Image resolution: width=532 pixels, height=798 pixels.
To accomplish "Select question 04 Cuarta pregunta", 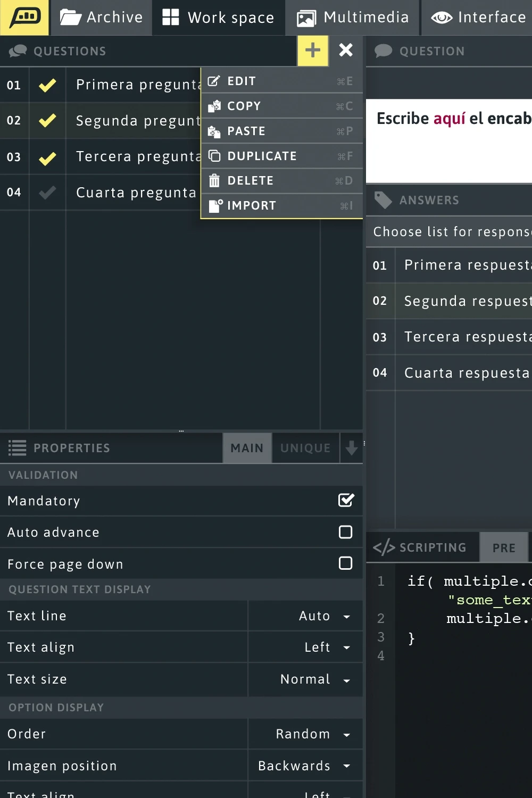I will coord(136,193).
